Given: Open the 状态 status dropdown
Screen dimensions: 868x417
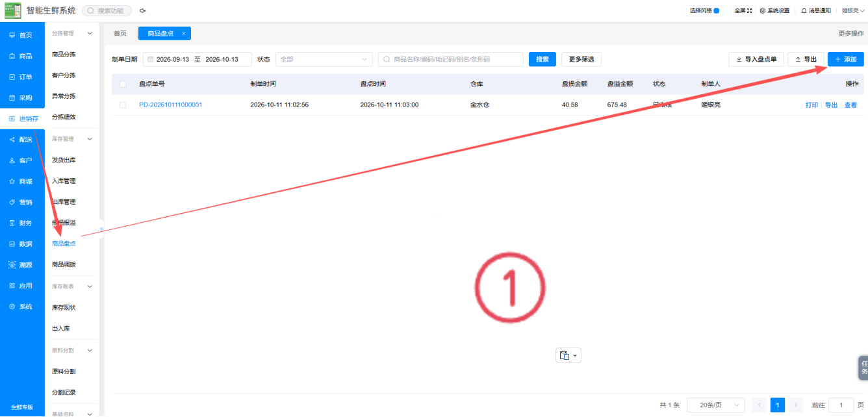Looking at the screenshot, I should tap(324, 59).
